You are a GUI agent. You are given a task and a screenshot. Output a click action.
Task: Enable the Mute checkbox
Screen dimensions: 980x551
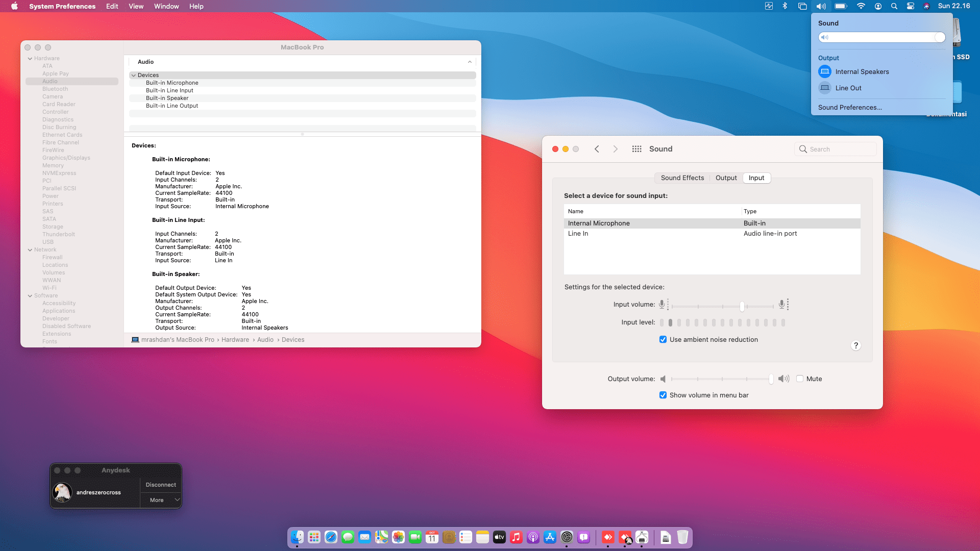tap(800, 379)
